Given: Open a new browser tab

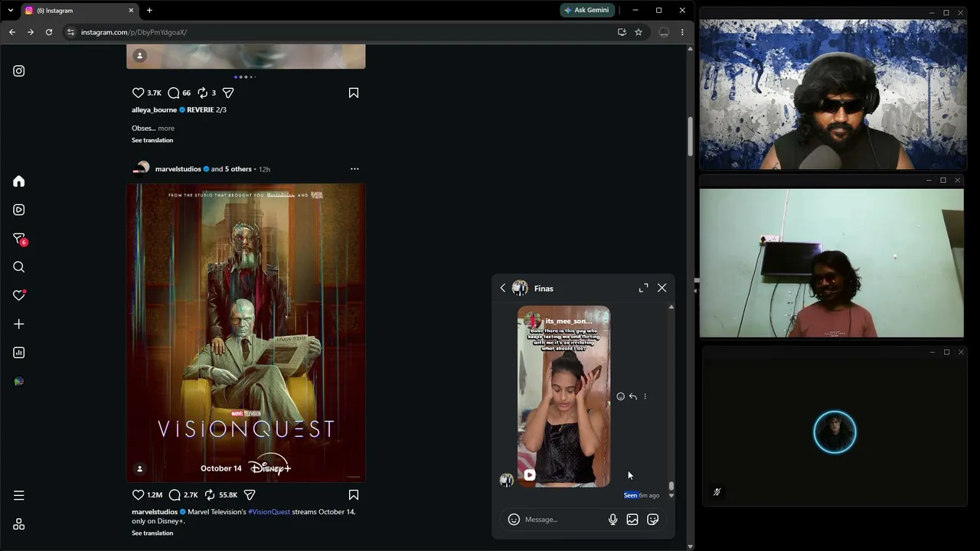Looking at the screenshot, I should [149, 11].
